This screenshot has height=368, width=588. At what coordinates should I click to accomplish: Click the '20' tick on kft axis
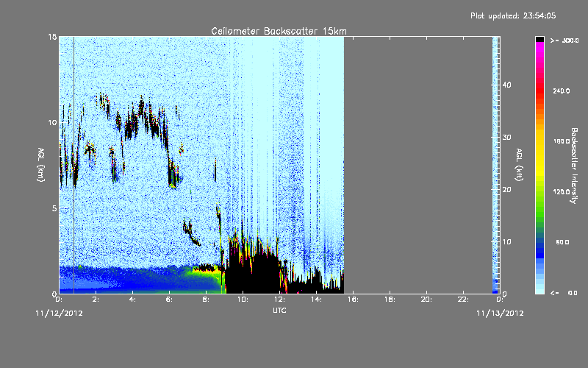(x=506, y=190)
